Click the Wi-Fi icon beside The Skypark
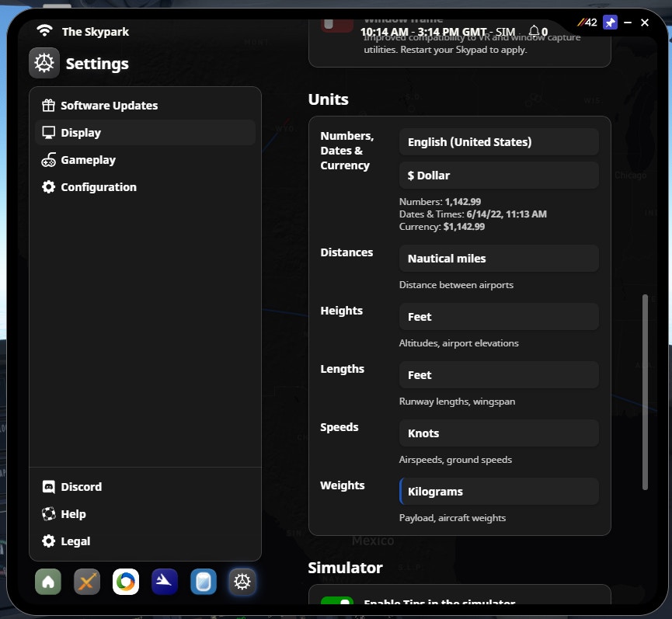 pyautogui.click(x=45, y=31)
